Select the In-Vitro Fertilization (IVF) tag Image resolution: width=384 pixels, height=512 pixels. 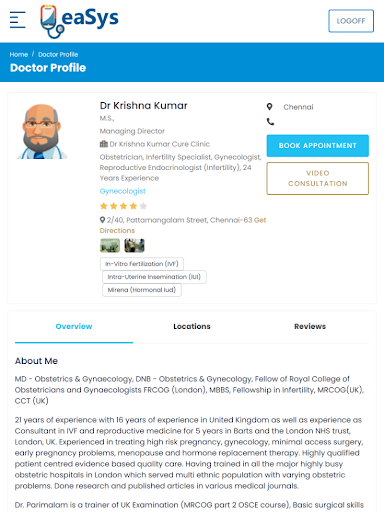click(x=142, y=264)
